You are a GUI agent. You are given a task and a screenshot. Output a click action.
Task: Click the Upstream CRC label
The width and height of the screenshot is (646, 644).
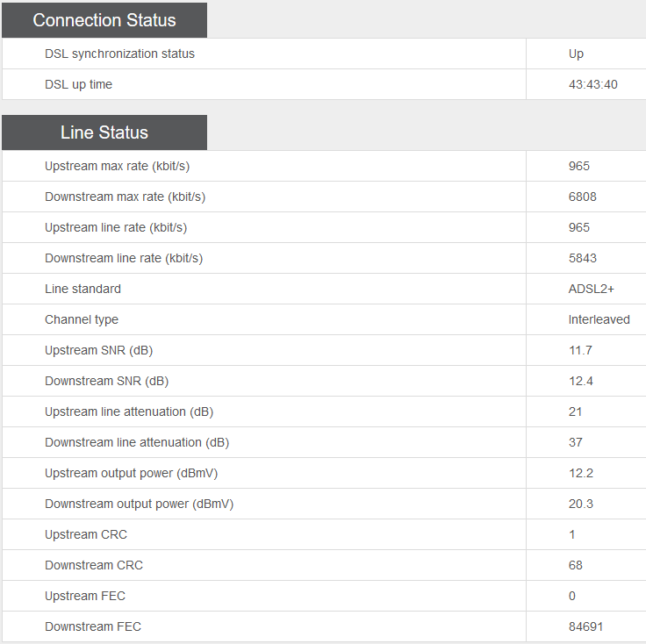click(x=86, y=534)
